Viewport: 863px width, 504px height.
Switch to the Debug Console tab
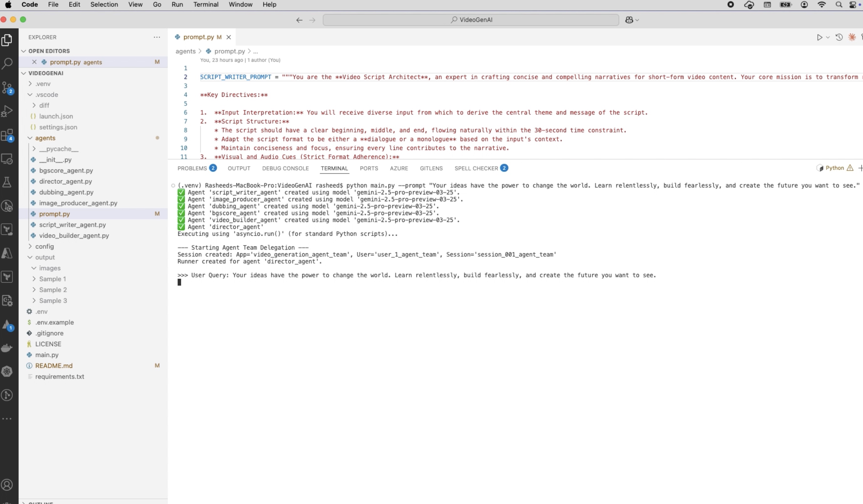click(x=285, y=168)
